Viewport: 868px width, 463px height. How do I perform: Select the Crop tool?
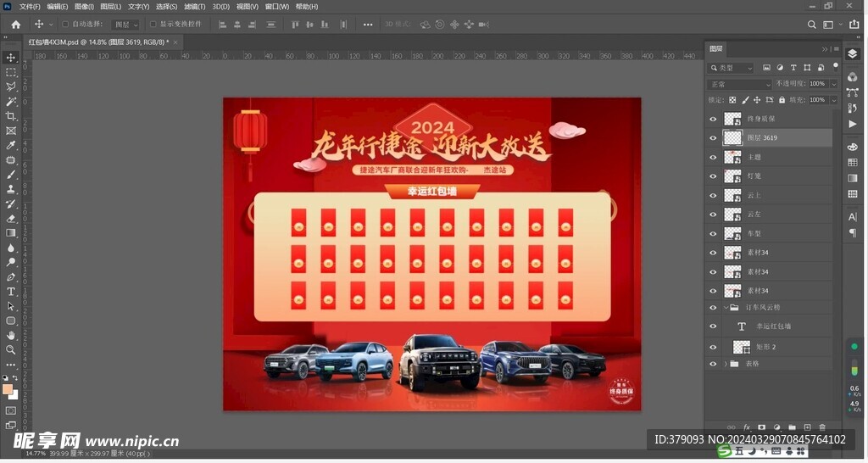(10, 116)
